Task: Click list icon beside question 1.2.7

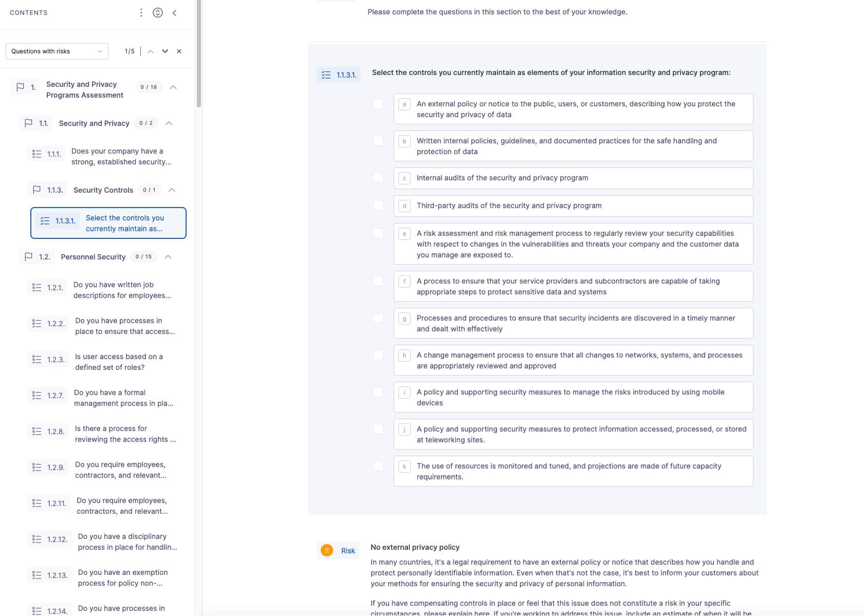Action: [36, 396]
